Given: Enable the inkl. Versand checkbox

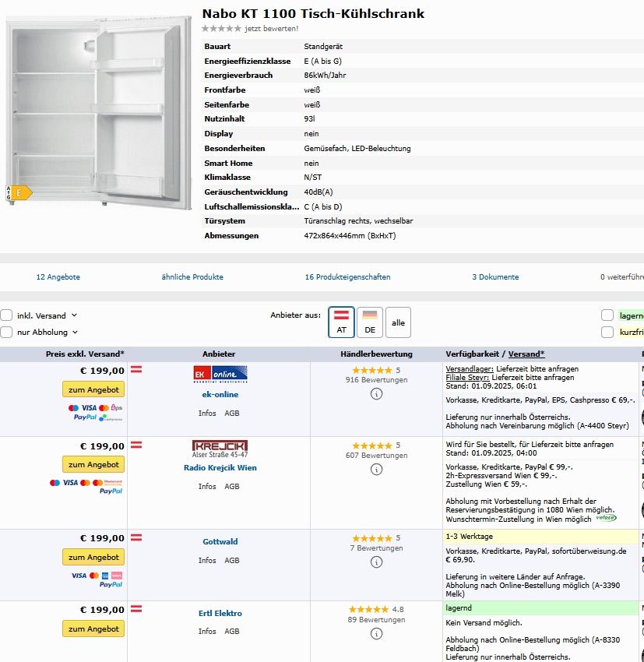Looking at the screenshot, I should pos(6,315).
